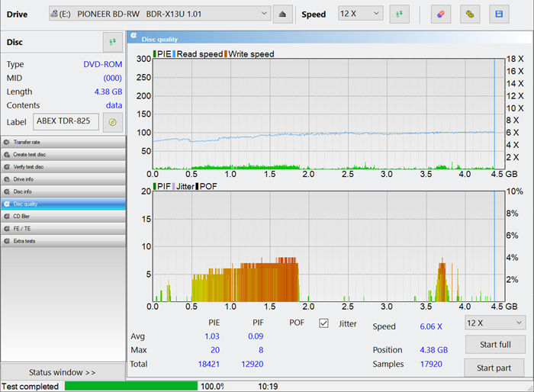Screen dimensions: 534x392
Task: Select Verify test disc in sidebar
Action: (63, 166)
